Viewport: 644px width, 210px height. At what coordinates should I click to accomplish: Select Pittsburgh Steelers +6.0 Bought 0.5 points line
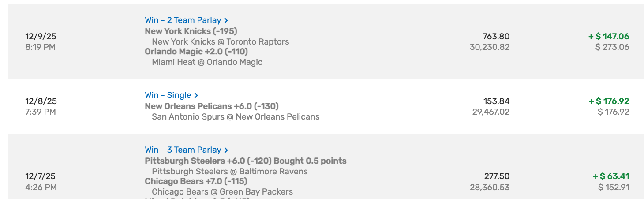click(x=245, y=161)
